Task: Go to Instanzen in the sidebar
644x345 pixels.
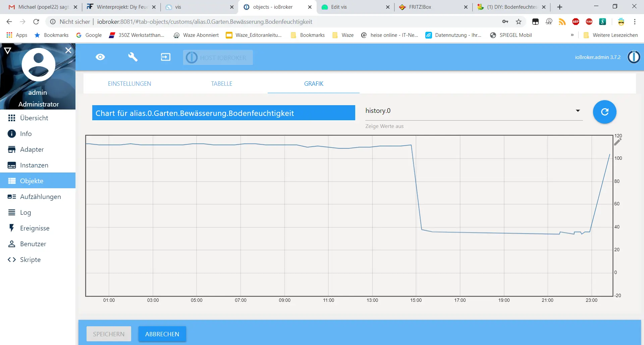Action: click(x=34, y=165)
